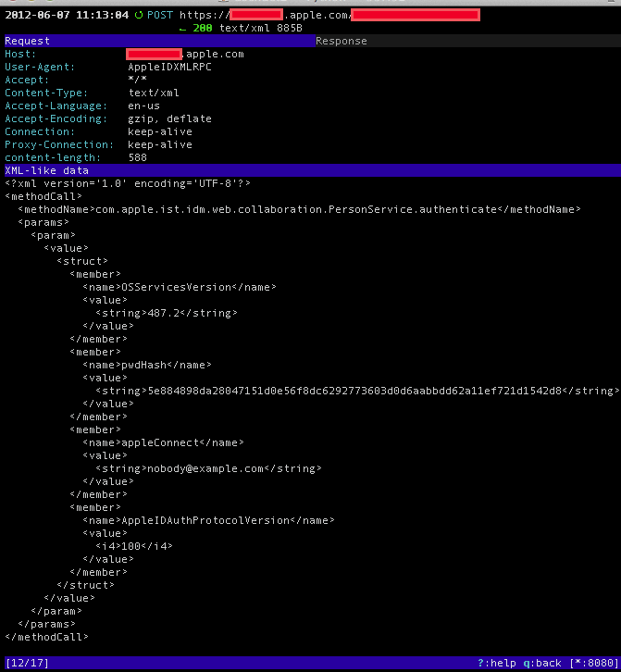Image resolution: width=621 pixels, height=672 pixels.
Task: Click the [12/17] flow counter
Action: click(25, 663)
